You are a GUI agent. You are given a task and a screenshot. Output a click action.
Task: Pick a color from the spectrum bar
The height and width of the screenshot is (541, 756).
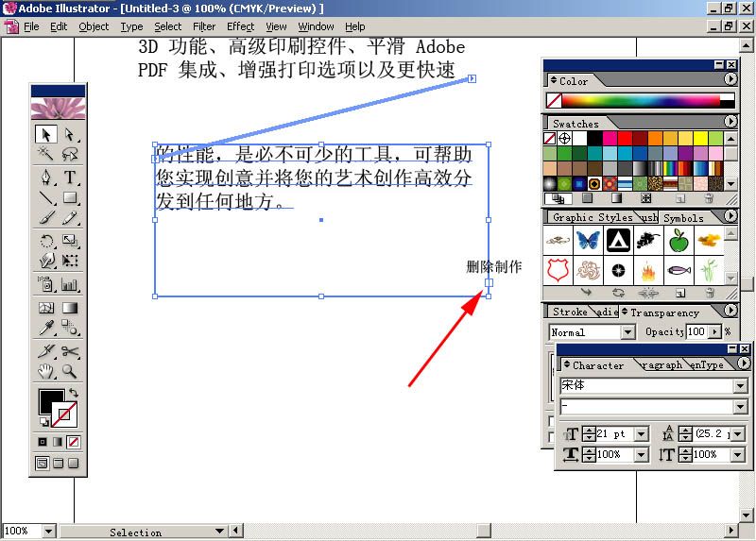(x=641, y=100)
